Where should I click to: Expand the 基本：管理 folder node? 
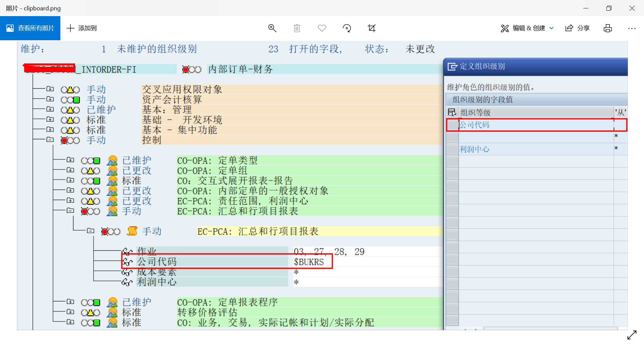pos(50,109)
